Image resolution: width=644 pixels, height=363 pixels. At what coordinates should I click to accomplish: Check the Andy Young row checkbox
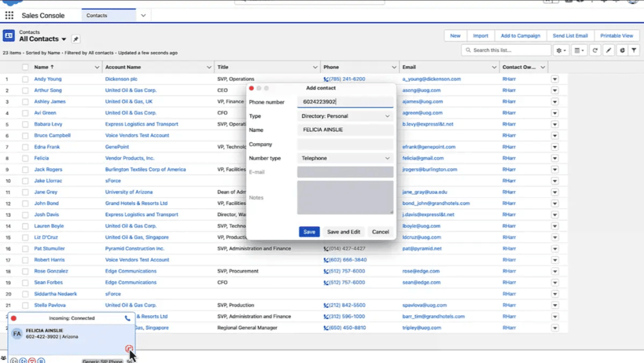point(25,79)
